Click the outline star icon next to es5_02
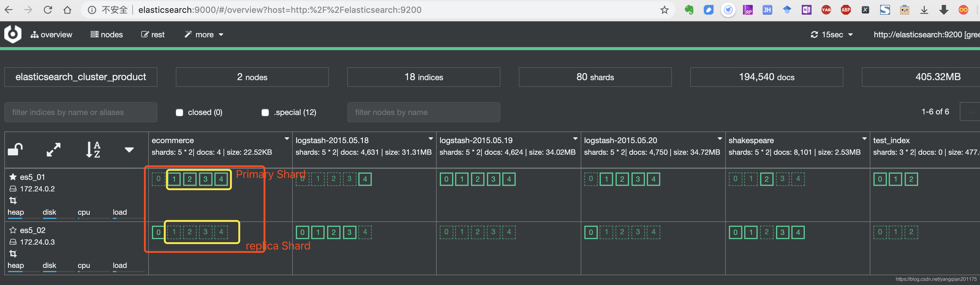Viewport: 980px width, 285px height. click(13, 230)
